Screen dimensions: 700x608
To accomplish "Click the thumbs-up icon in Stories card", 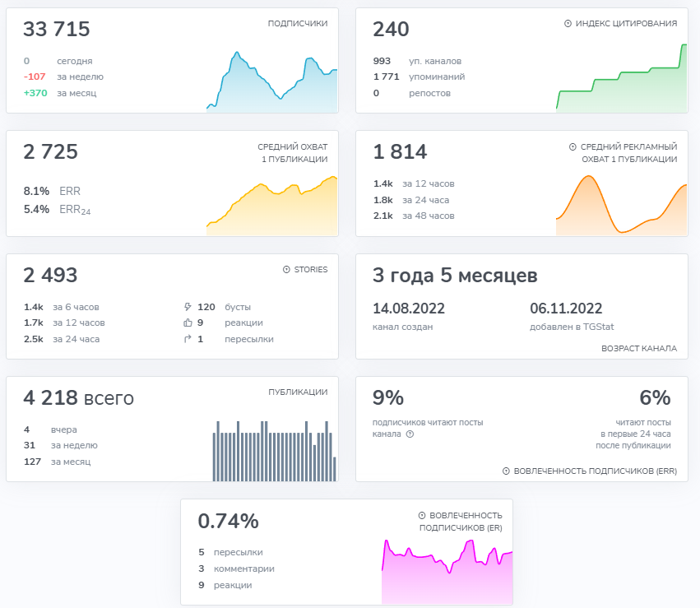I will (188, 323).
